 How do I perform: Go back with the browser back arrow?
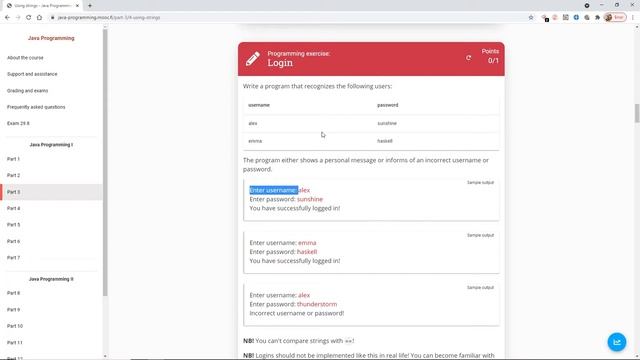tap(7, 18)
